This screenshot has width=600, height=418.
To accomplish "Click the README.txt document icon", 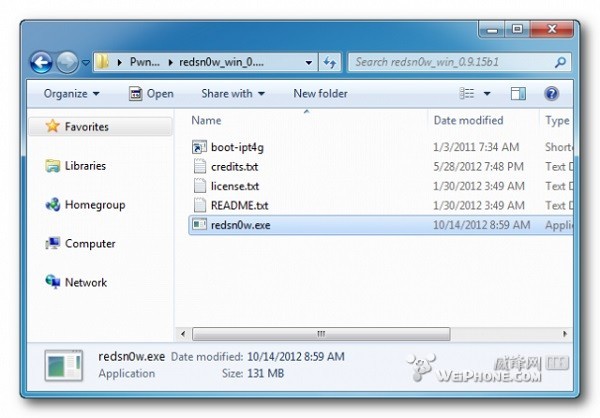I will 199,205.
